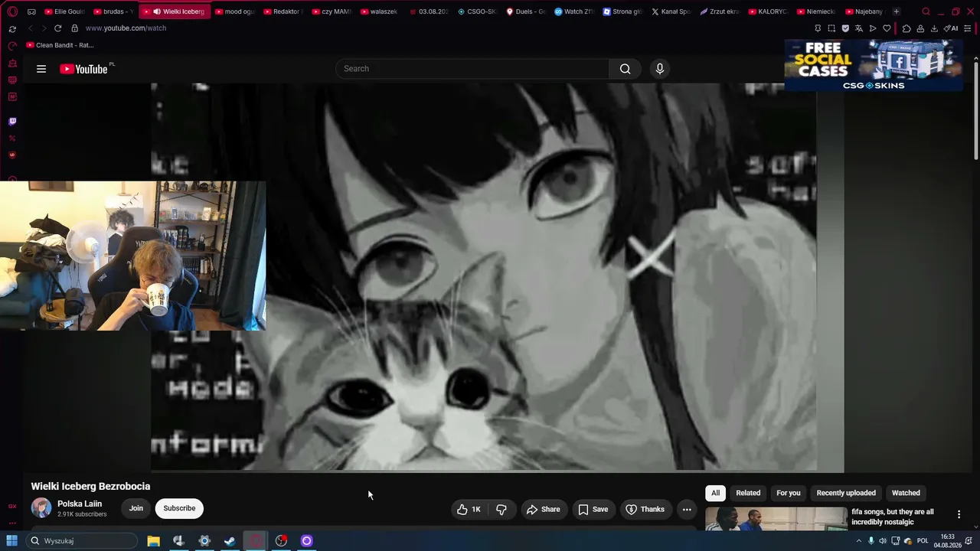
Task: Switch to the KALORYC tab
Action: [766, 11]
